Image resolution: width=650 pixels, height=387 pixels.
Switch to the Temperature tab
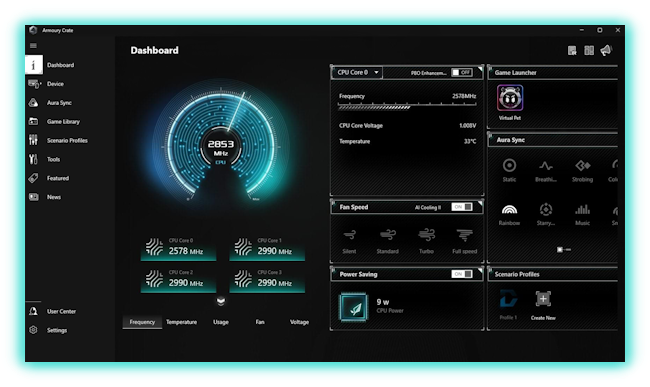[x=182, y=322]
